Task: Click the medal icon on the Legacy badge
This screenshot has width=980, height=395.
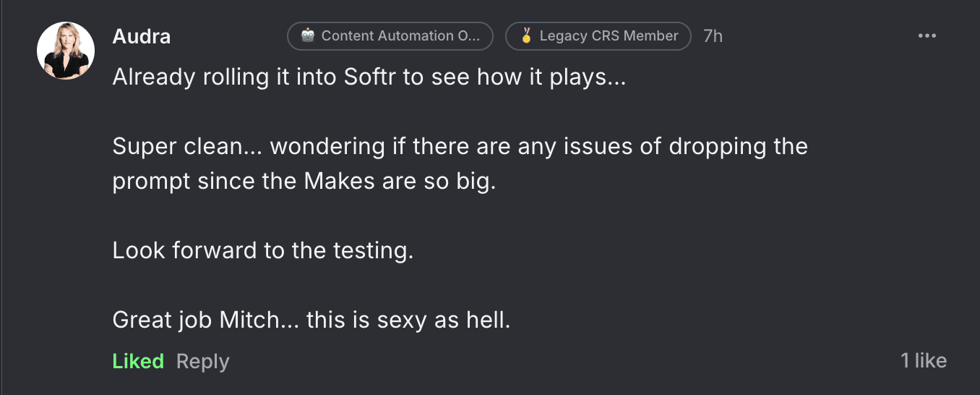Action: (x=526, y=36)
